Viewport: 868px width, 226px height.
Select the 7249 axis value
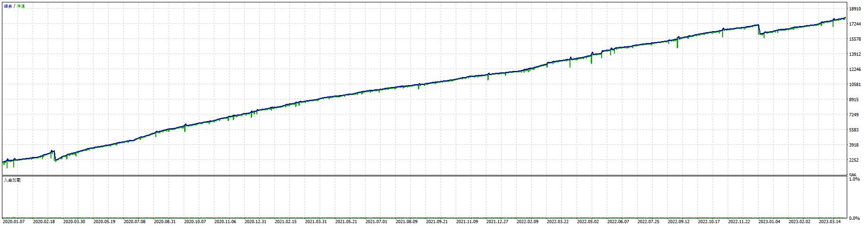(855, 115)
